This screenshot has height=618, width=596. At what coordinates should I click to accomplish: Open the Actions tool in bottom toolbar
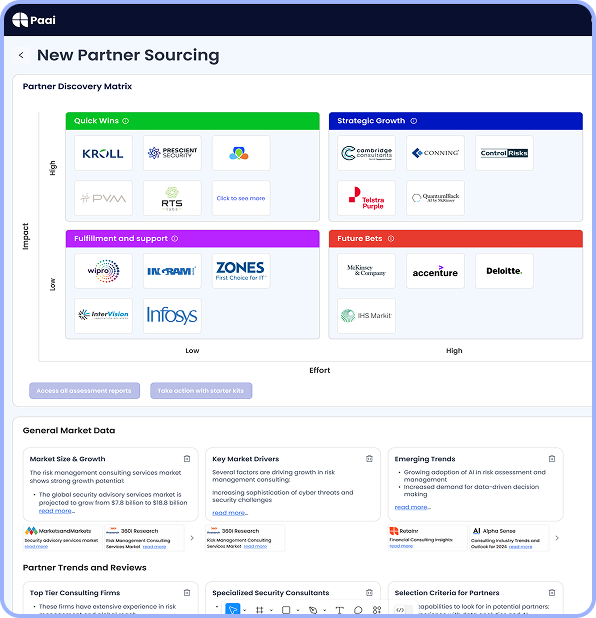coord(377,610)
